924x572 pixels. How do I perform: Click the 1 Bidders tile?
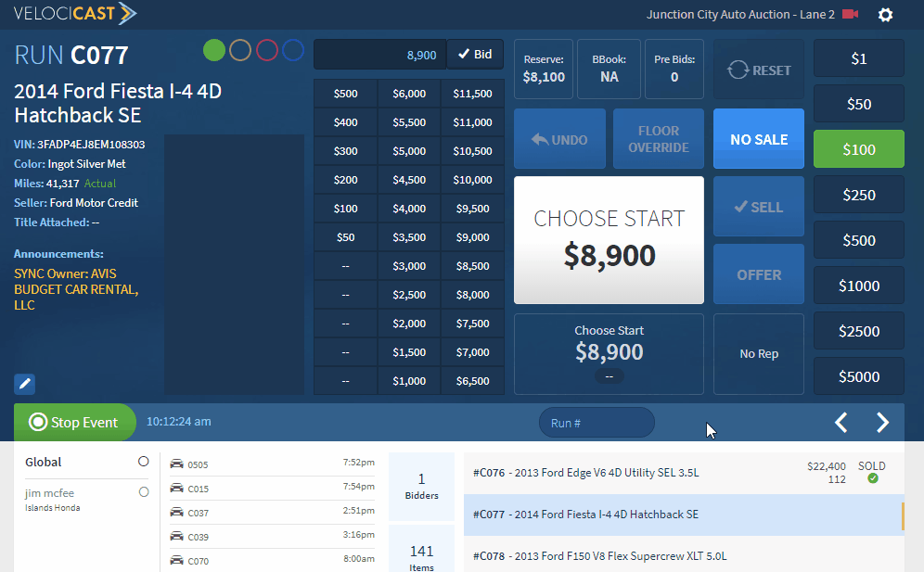[421, 486]
